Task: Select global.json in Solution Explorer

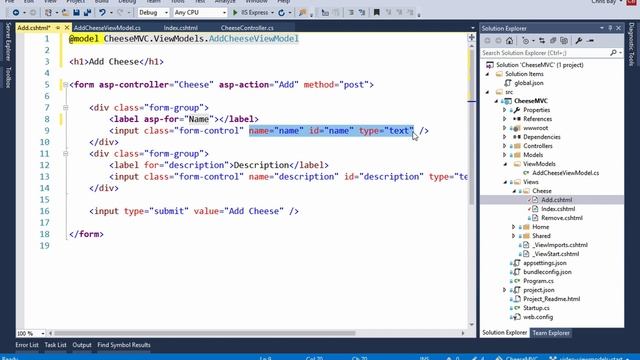Action: point(529,83)
